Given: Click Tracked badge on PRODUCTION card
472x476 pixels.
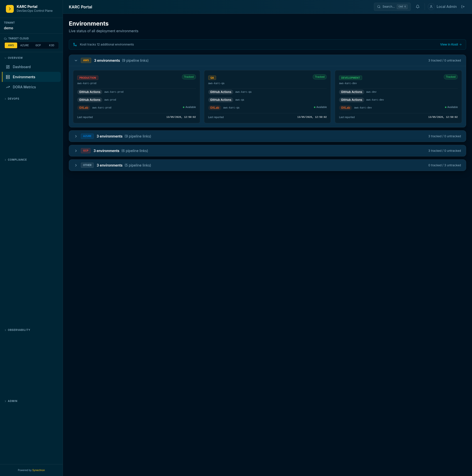Looking at the screenshot, I should tap(189, 77).
